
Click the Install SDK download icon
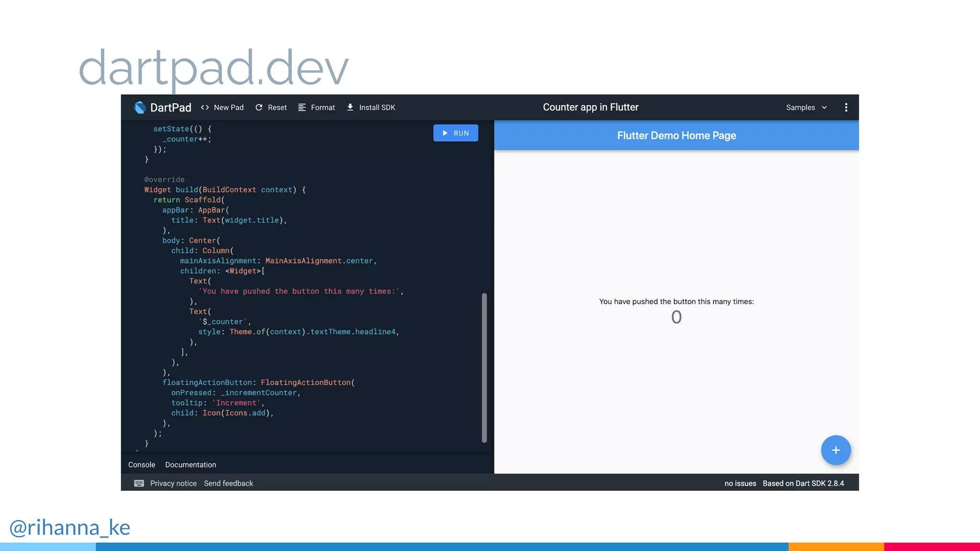[350, 108]
